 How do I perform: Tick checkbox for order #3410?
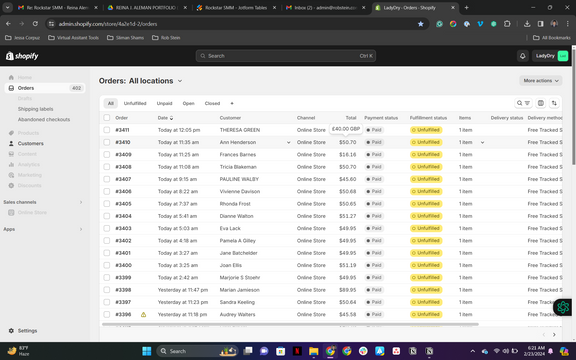[107, 142]
